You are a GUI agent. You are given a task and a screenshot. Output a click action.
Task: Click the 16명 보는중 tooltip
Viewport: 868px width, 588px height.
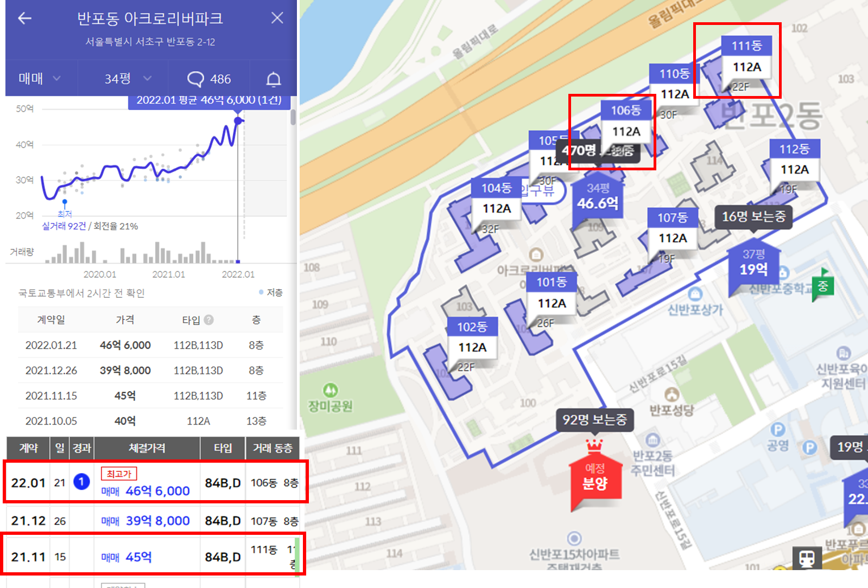(753, 217)
